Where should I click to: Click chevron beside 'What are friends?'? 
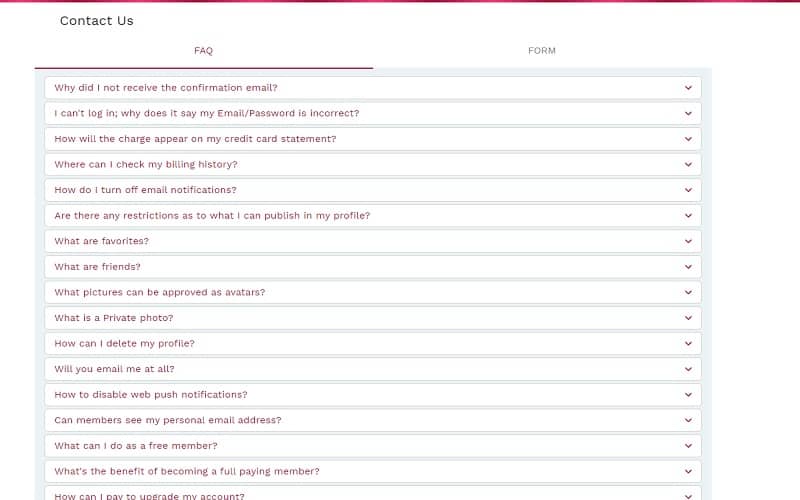click(688, 267)
